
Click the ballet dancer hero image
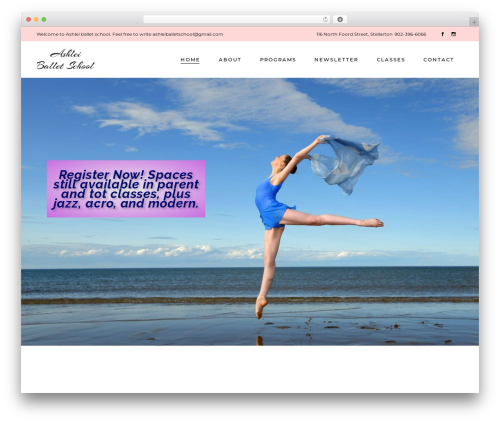[x=250, y=212]
